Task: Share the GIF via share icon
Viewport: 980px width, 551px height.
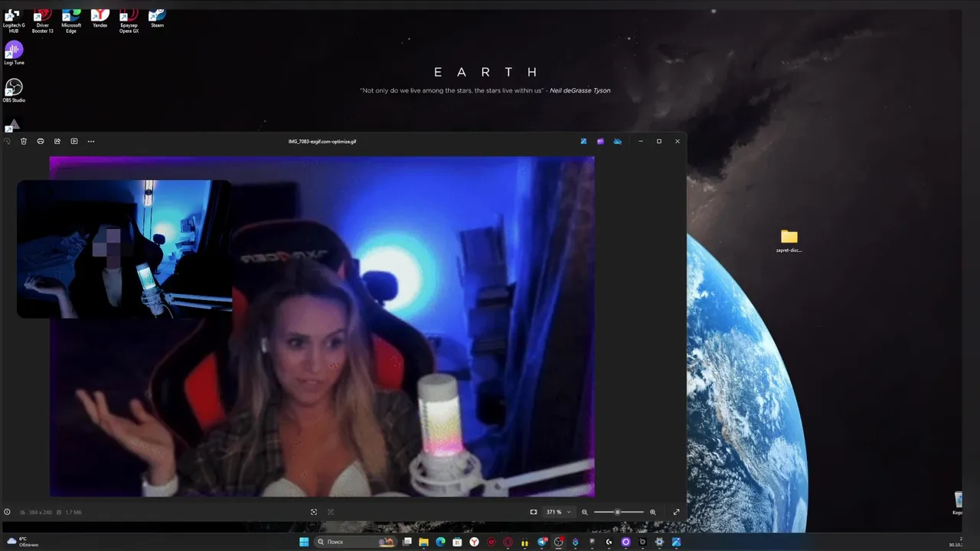Action: [x=57, y=142]
